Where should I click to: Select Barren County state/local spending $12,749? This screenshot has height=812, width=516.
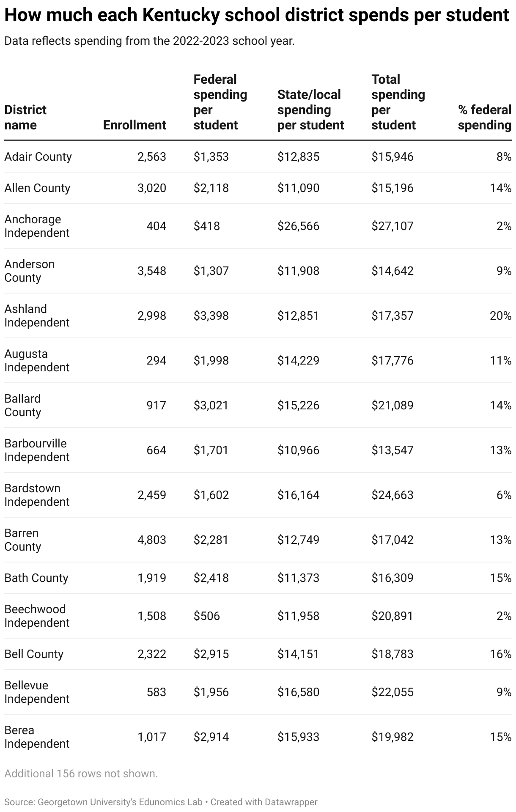tap(298, 540)
